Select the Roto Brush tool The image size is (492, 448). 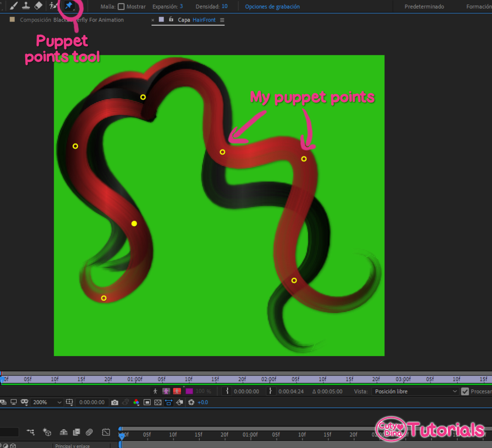(x=53, y=6)
